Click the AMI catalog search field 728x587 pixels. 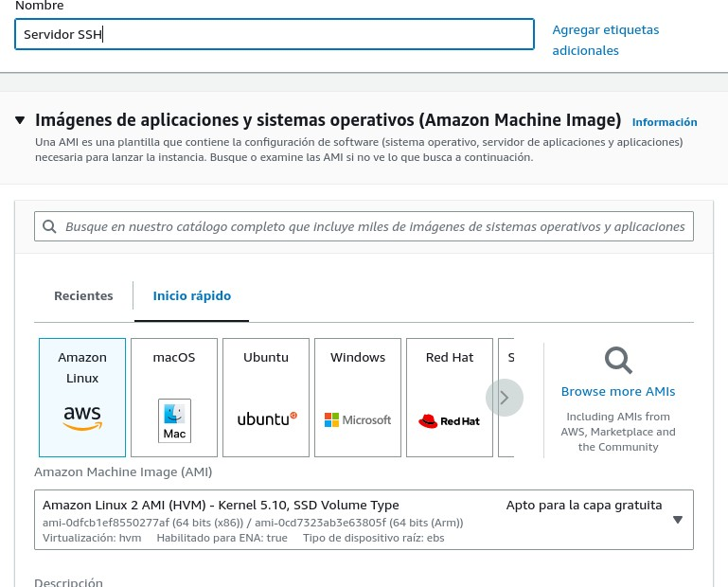364,226
